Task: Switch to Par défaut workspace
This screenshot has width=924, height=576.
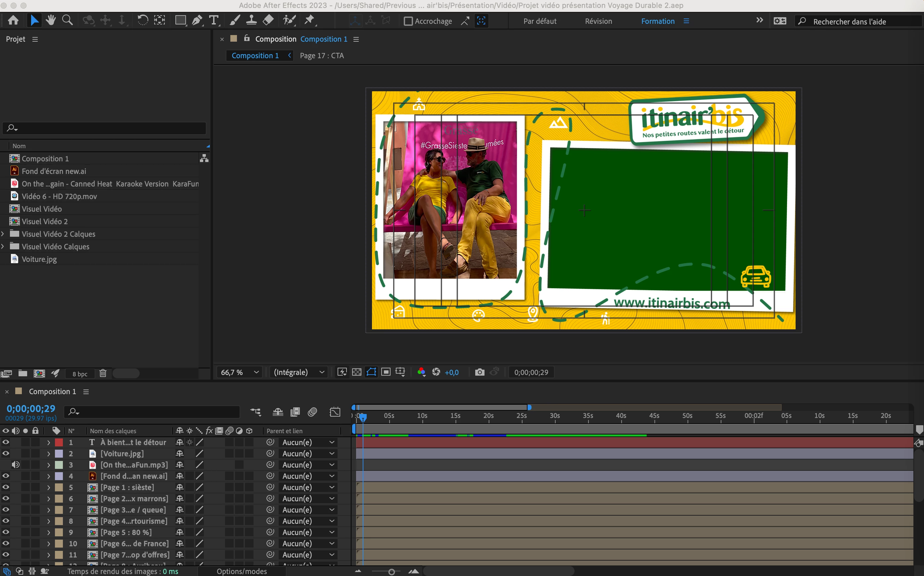Action: (540, 21)
